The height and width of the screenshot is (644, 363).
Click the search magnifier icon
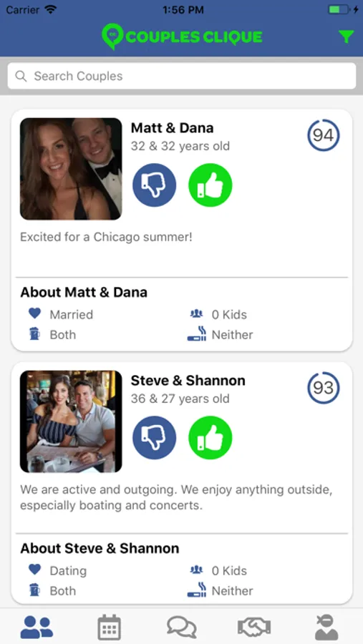[x=21, y=76]
